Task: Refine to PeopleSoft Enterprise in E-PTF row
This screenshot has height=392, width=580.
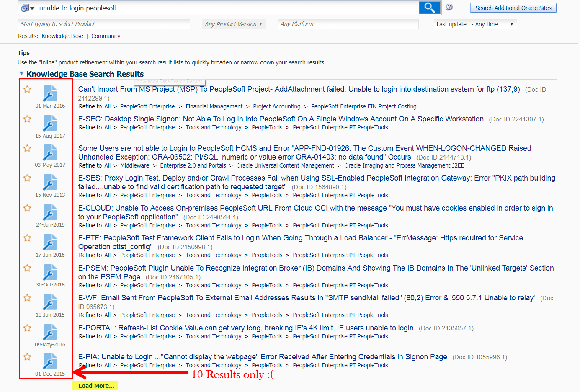Action: 147,255
